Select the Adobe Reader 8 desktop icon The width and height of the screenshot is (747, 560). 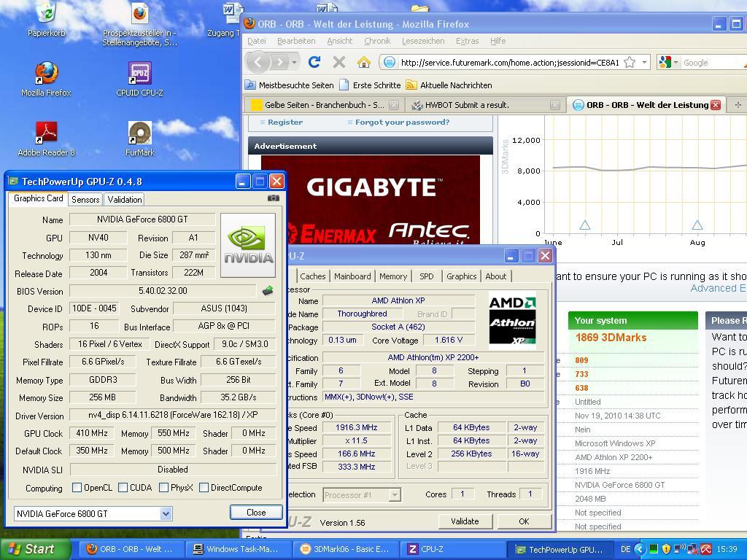tap(46, 139)
